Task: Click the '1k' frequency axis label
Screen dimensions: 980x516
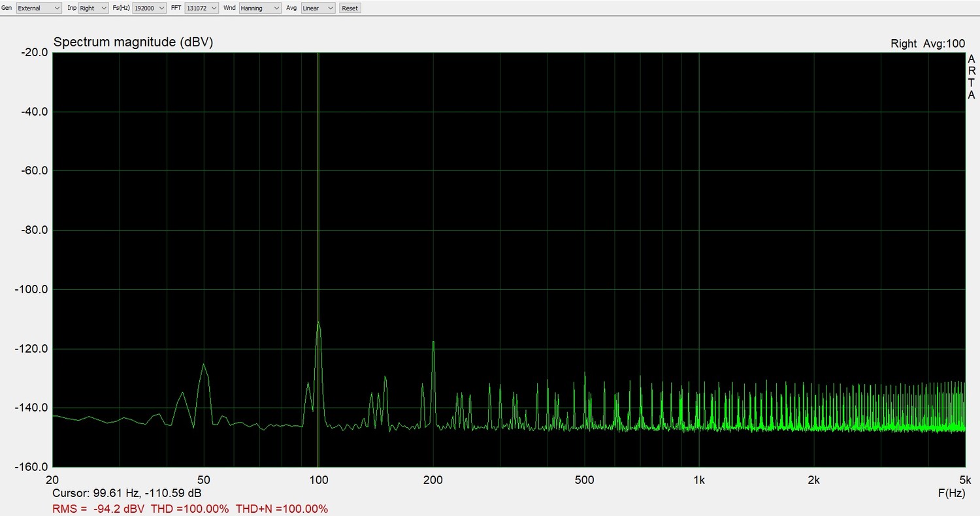Action: coord(699,480)
